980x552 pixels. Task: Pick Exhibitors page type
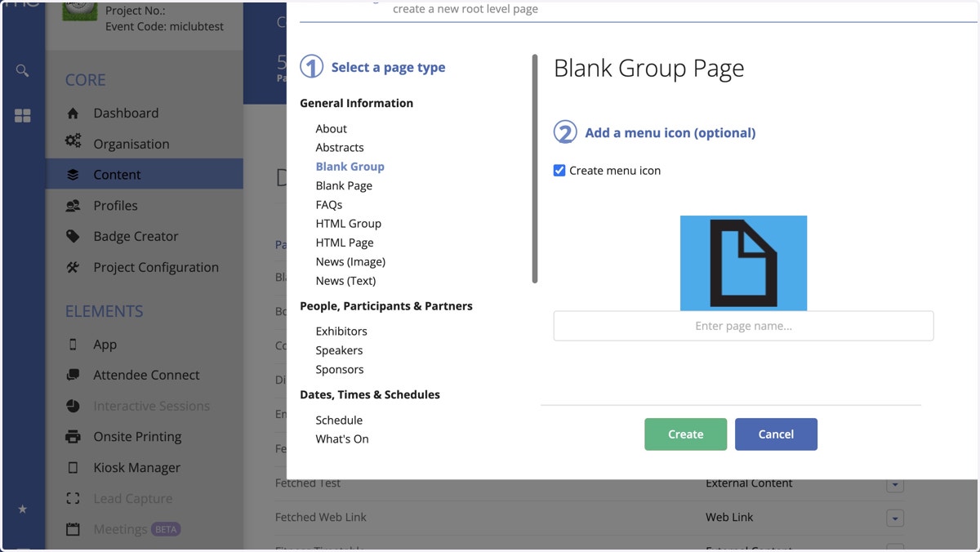(x=341, y=331)
